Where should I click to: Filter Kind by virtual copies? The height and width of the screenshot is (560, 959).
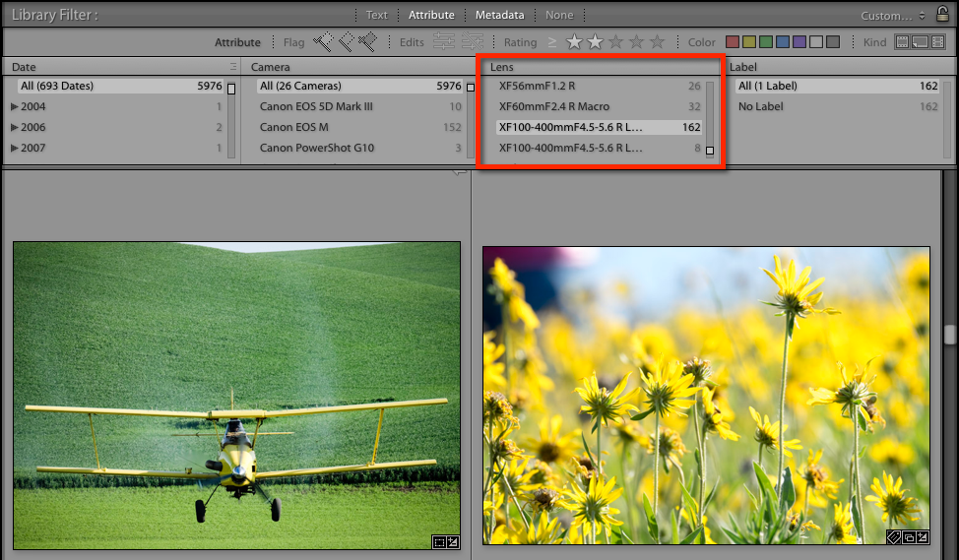pos(920,41)
